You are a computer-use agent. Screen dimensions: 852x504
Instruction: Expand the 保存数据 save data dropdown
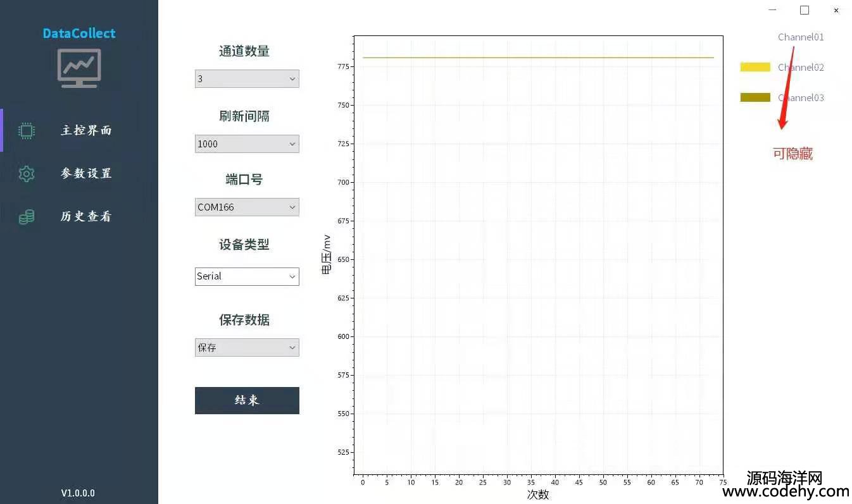point(247,348)
